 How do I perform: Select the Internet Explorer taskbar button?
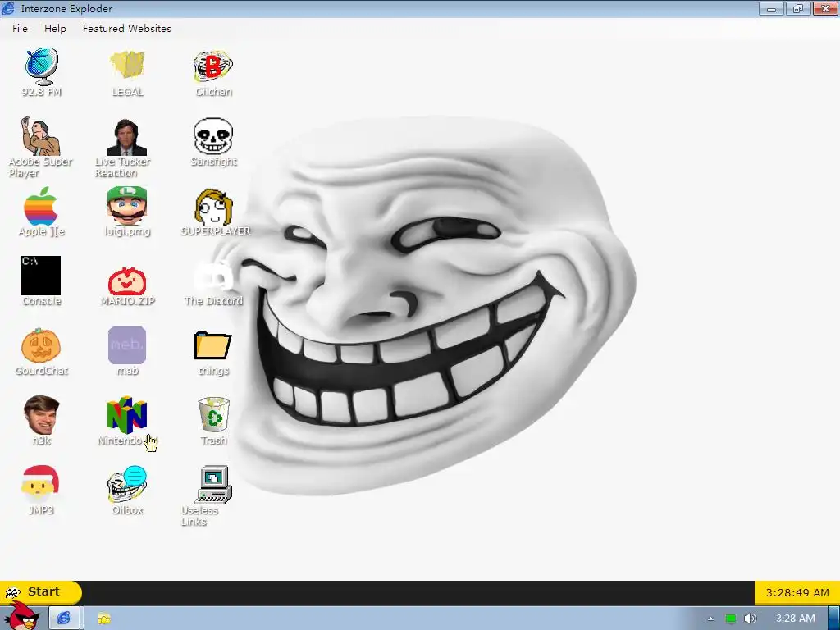64,619
